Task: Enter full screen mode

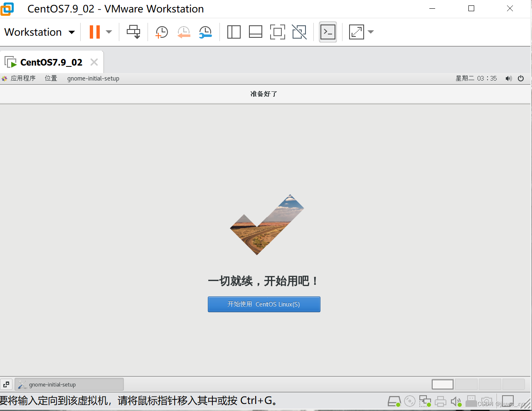Action: 278,32
